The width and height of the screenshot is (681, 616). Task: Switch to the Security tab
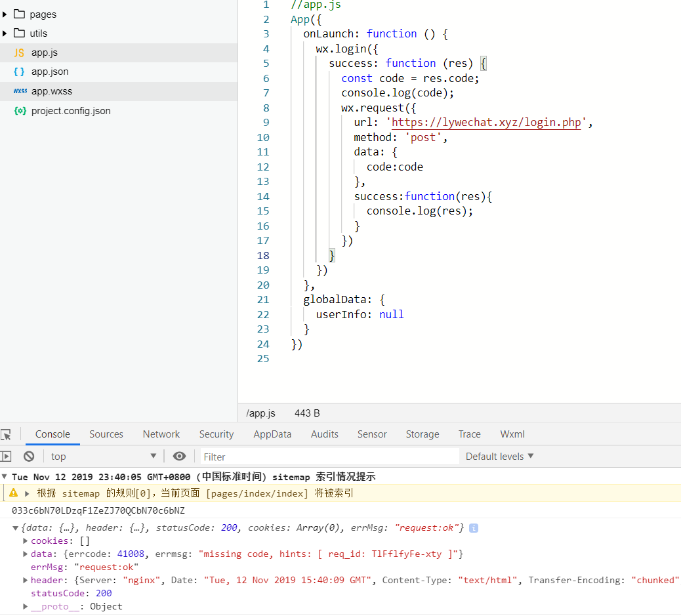[x=217, y=434]
